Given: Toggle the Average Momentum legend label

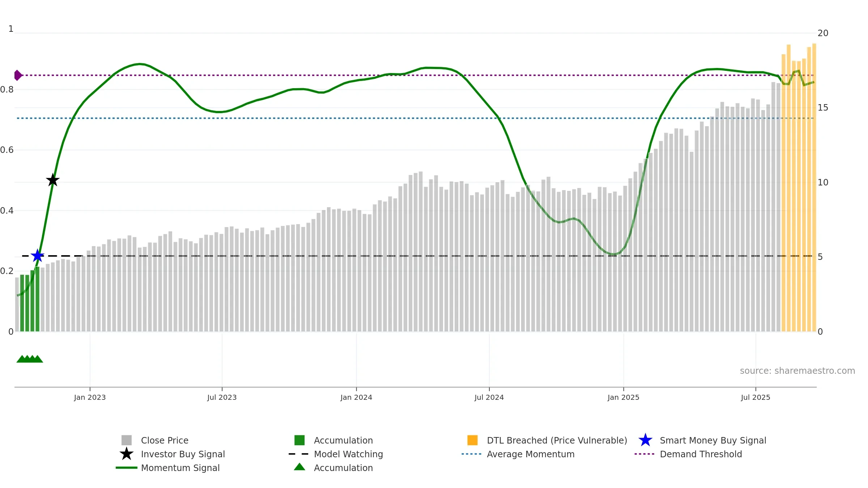Looking at the screenshot, I should coord(531,454).
